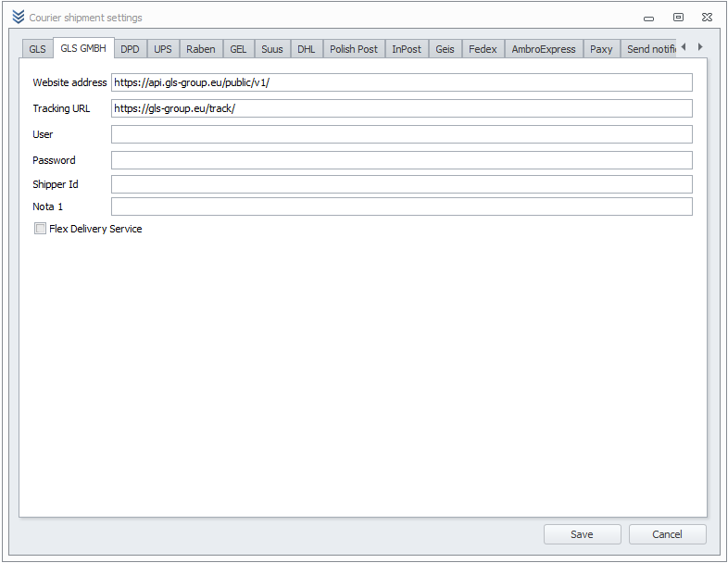The width and height of the screenshot is (728, 563).
Task: Click the Cancel button
Action: [667, 534]
